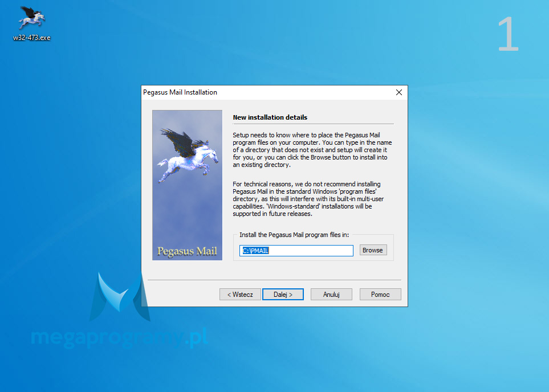Open help with the Pomoc button
Viewport: 549px width, 392px height.
(x=380, y=295)
